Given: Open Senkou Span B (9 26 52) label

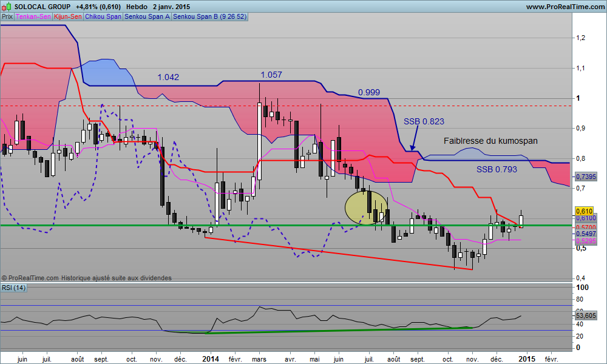Looking at the screenshot, I should [209, 16].
